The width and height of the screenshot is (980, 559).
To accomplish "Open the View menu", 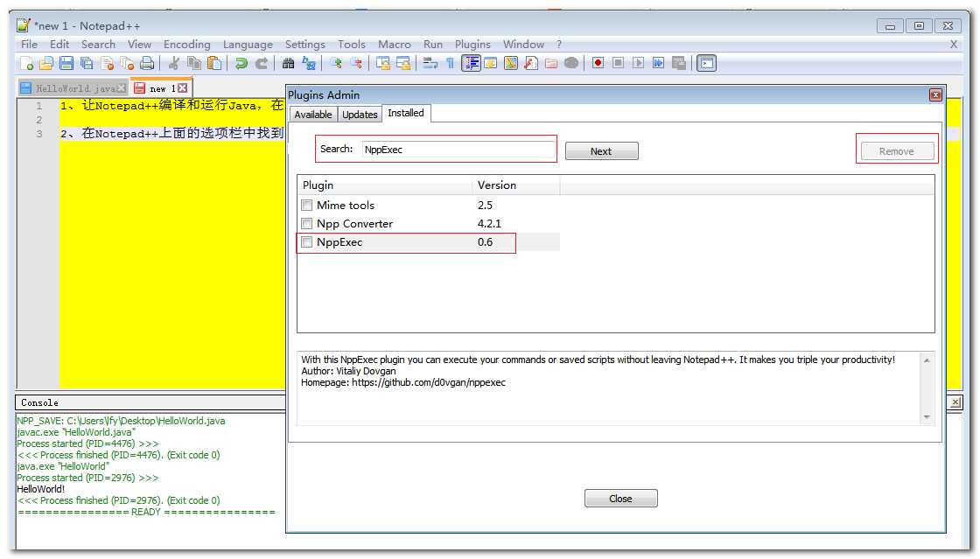I will [x=139, y=45].
